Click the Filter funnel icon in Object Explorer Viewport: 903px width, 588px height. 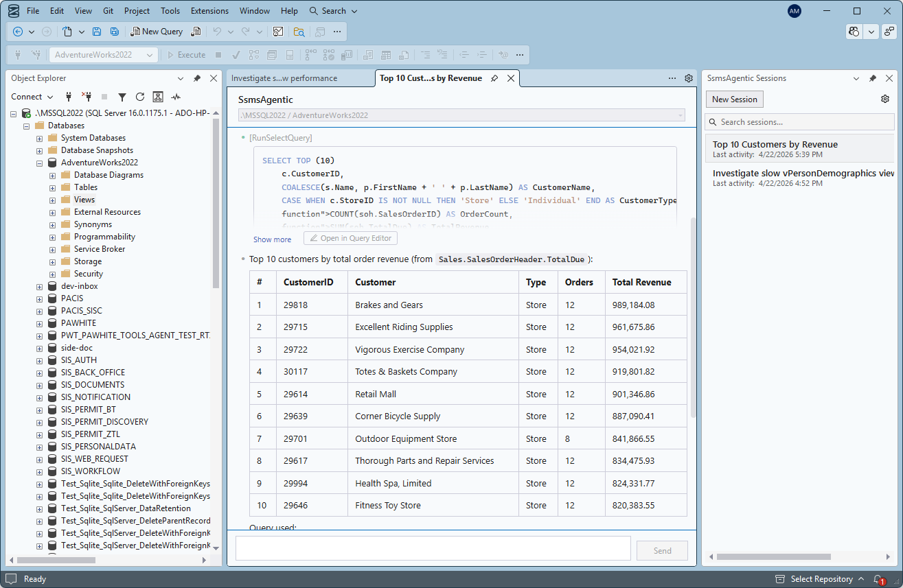tap(122, 97)
